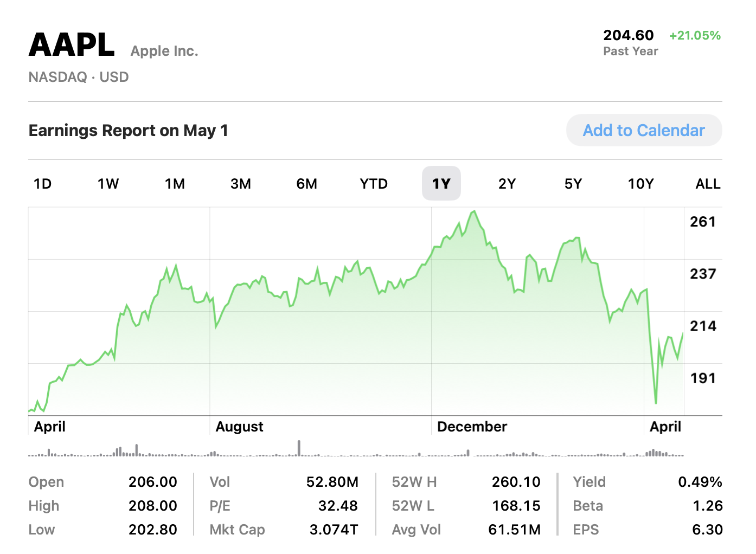Click the tallest volume bar below chart
The image size is (756, 554).
point(299,448)
